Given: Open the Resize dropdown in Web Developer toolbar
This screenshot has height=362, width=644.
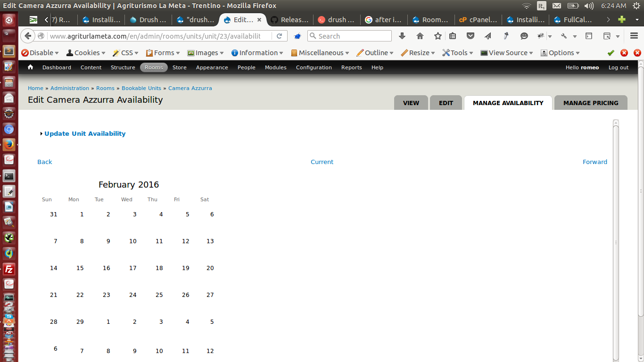Looking at the screenshot, I should (418, 52).
